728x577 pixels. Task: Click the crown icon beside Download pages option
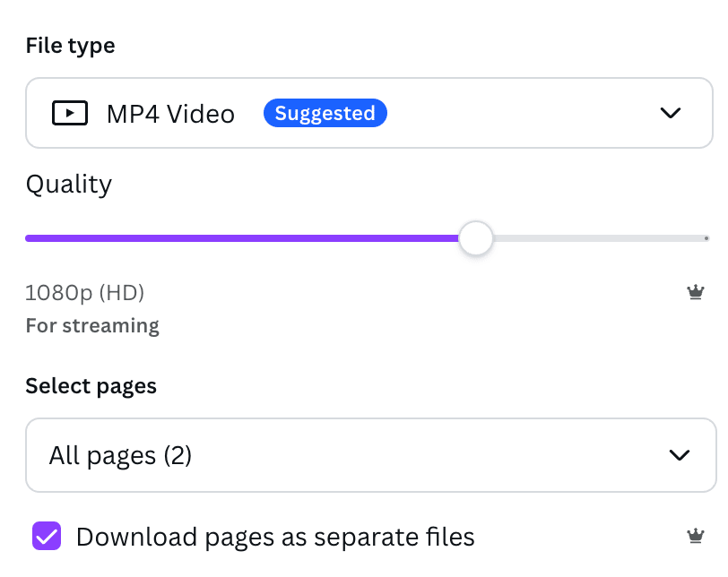pyautogui.click(x=696, y=536)
